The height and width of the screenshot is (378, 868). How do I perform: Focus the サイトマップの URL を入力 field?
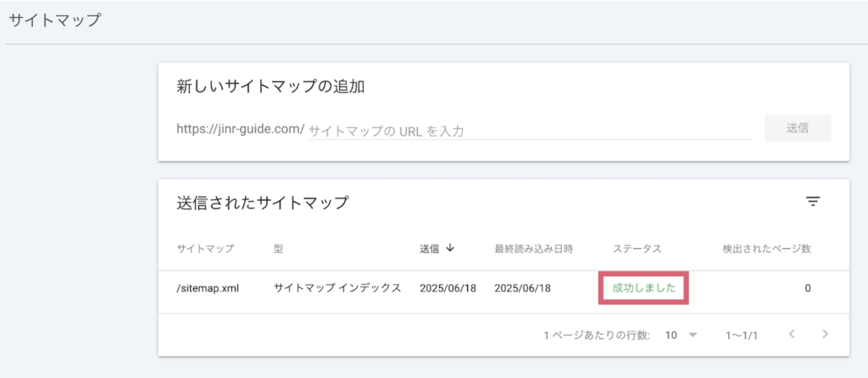530,131
